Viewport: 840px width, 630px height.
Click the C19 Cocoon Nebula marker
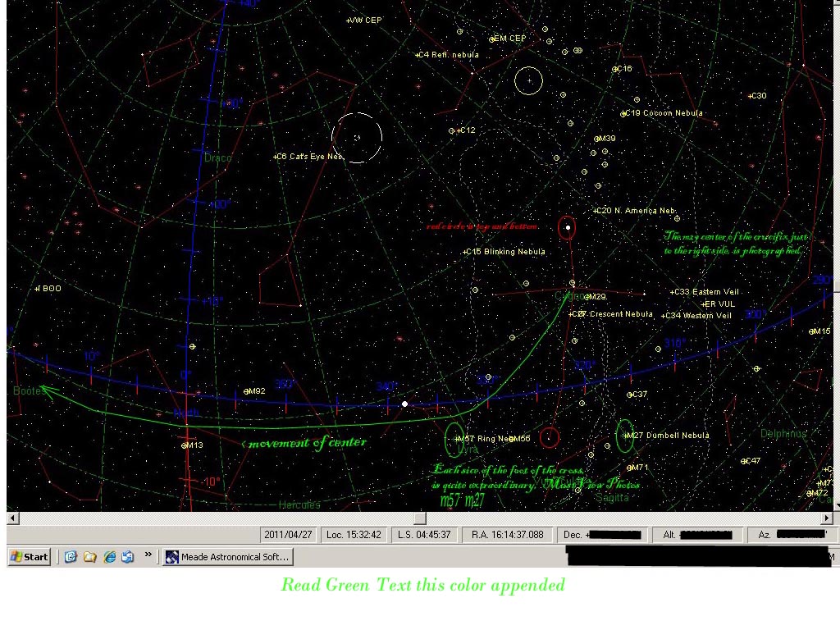tap(625, 113)
